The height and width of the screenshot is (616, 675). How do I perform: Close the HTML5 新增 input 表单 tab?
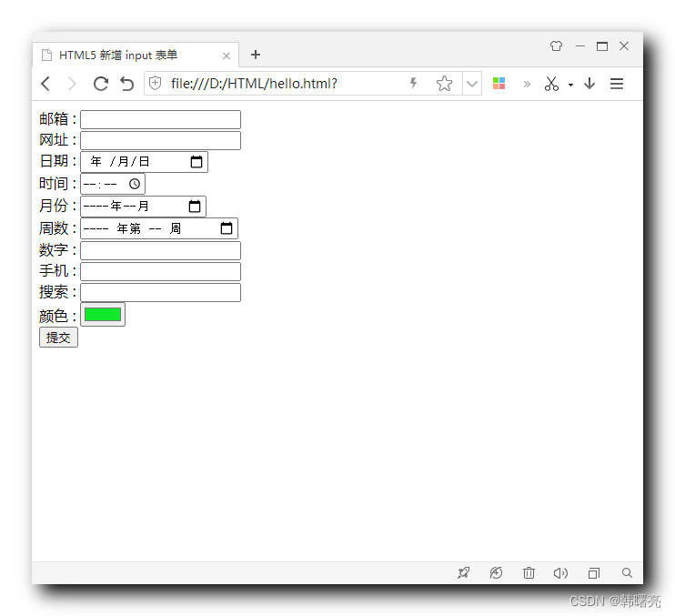(227, 56)
